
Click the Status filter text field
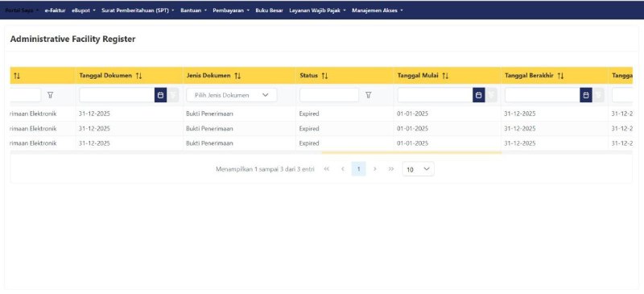click(329, 95)
